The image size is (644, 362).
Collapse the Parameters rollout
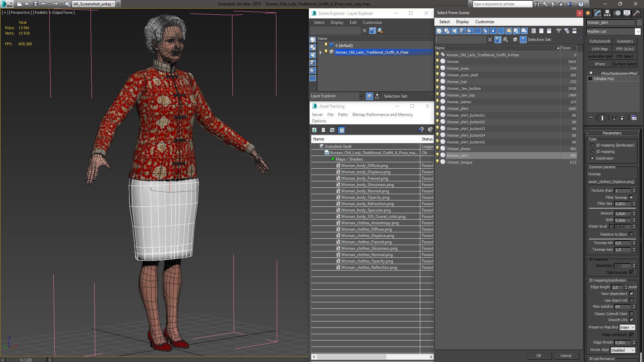(x=612, y=133)
